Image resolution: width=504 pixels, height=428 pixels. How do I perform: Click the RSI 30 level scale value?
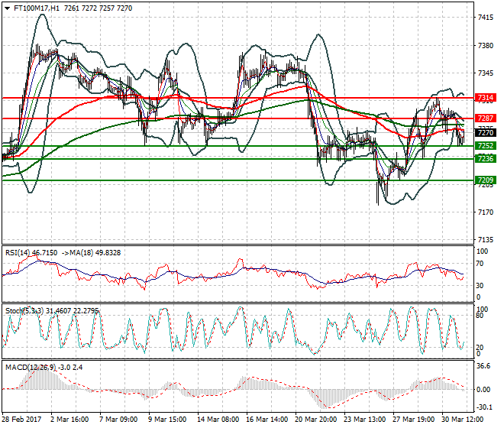click(480, 285)
